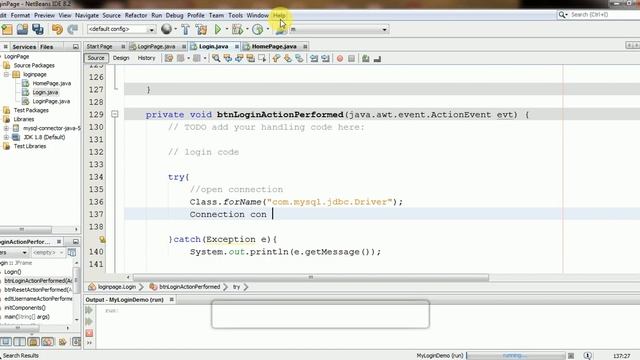Select btnResetActionPerformed in Navigator

pyautogui.click(x=38, y=290)
